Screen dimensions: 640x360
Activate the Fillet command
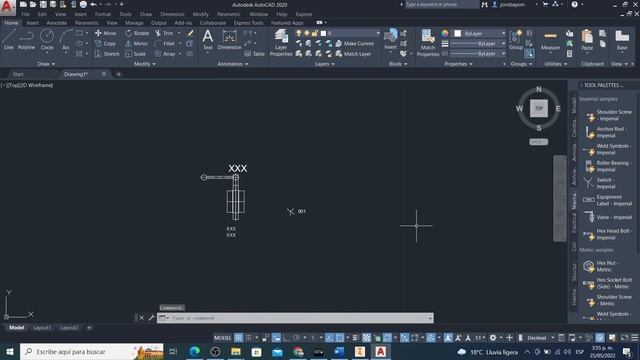click(164, 43)
